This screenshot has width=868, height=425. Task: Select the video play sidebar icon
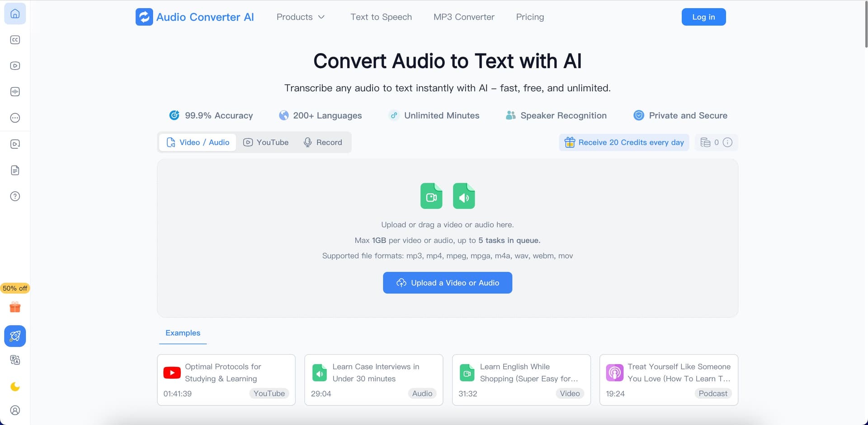tap(15, 66)
